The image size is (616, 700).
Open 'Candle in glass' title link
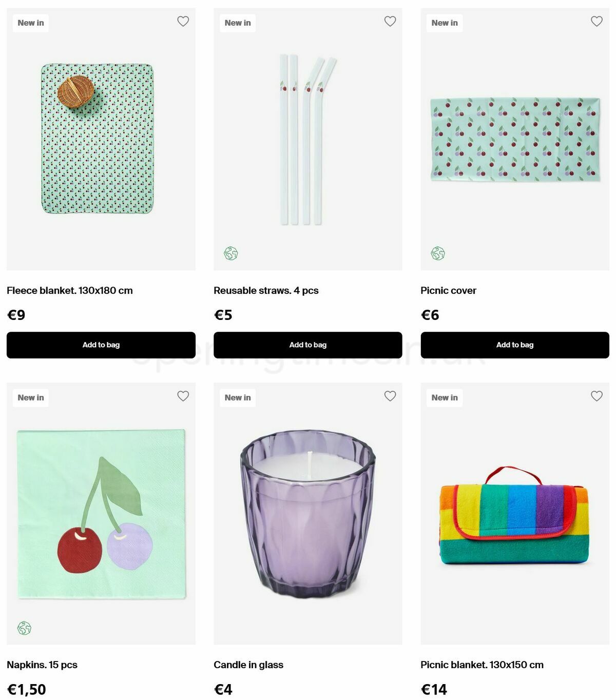(x=248, y=665)
